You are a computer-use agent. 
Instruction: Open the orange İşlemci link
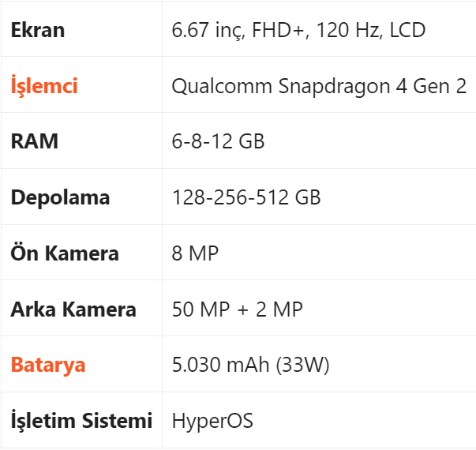tap(44, 86)
